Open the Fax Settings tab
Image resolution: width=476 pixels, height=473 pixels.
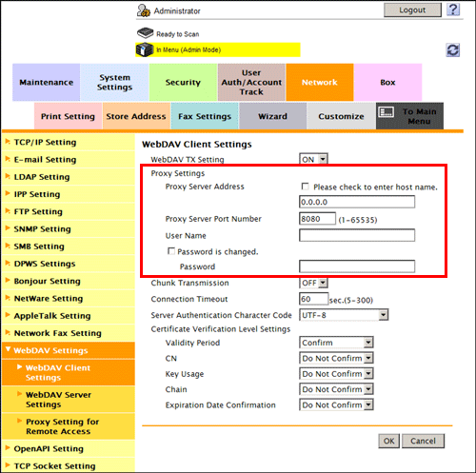[205, 116]
